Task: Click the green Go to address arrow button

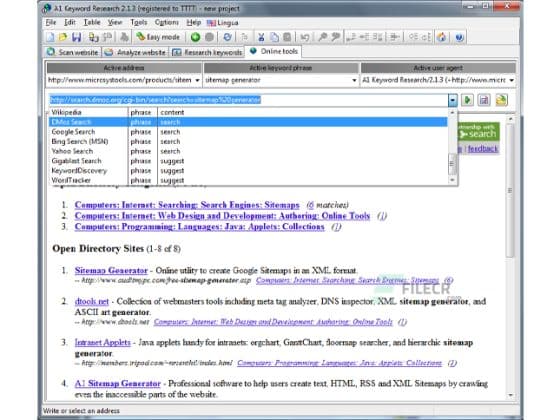Action: [467, 100]
